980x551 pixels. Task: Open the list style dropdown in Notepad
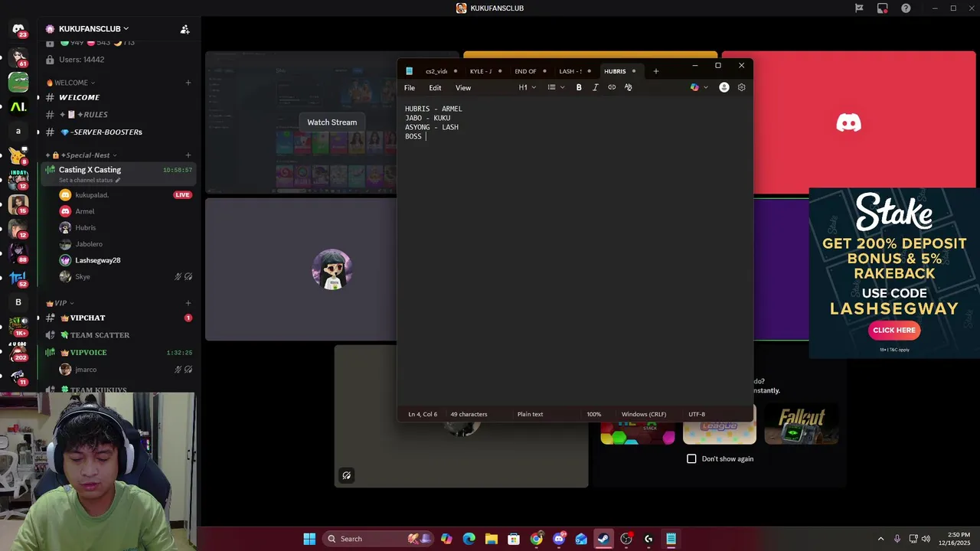[556, 87]
